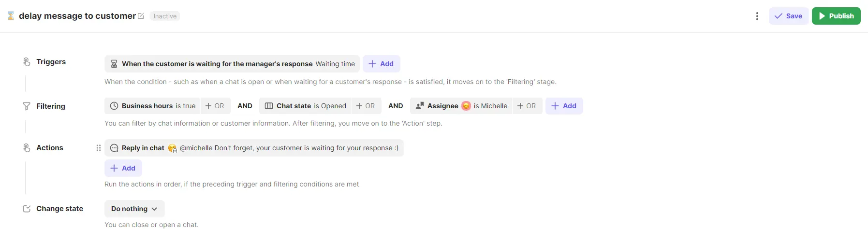Screen dimensions: 868x229
Task: Add OR condition to Assignee filter
Action: [x=527, y=106]
